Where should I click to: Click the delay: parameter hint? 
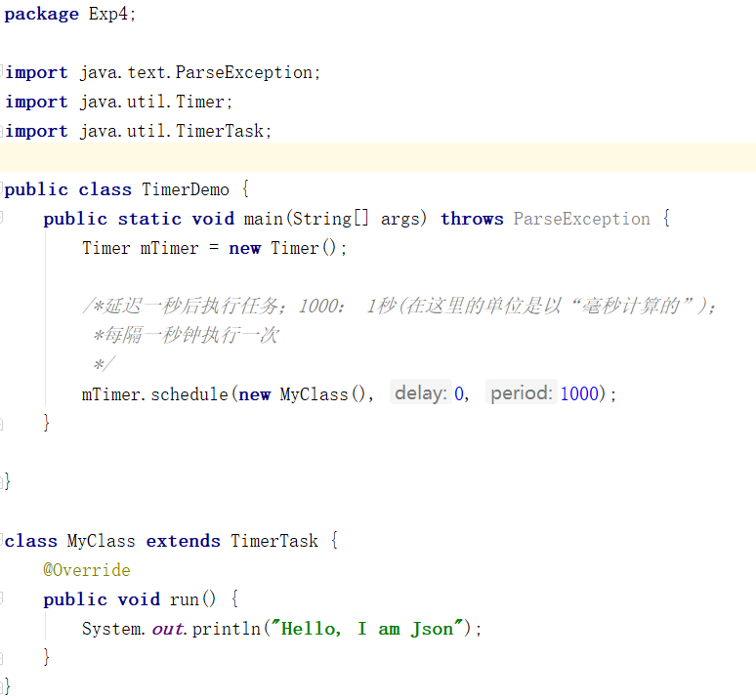tap(420, 393)
